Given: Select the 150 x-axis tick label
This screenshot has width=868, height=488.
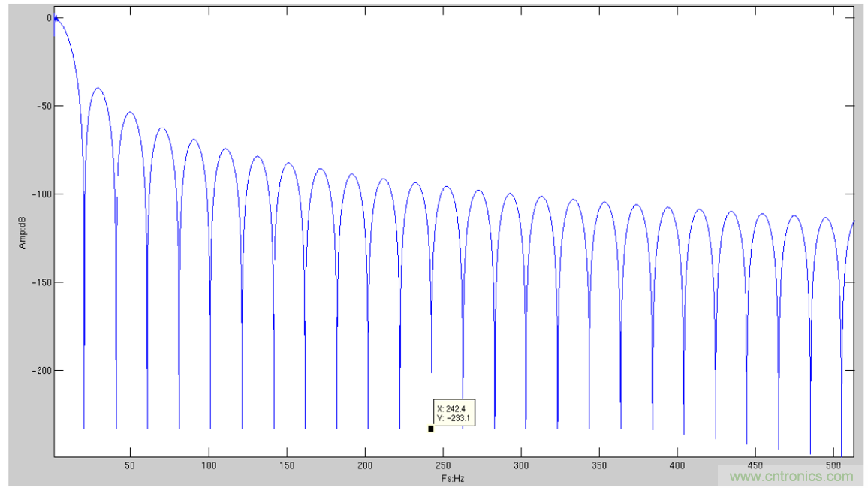Looking at the screenshot, I should (x=287, y=466).
